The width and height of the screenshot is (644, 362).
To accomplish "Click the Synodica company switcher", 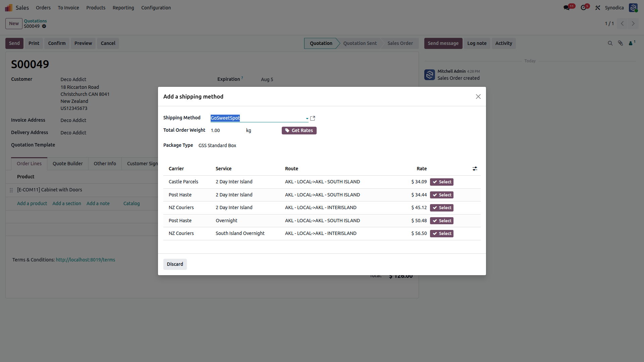I will [614, 8].
